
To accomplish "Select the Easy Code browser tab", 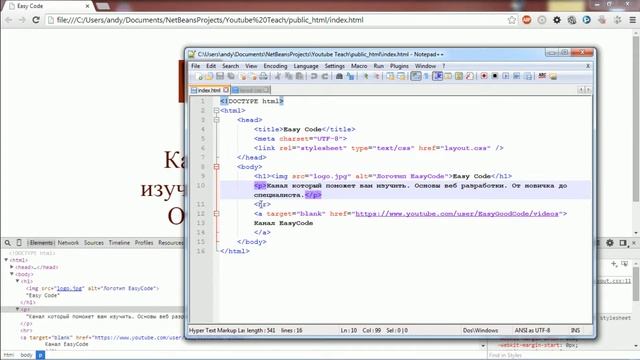I will coord(47,6).
